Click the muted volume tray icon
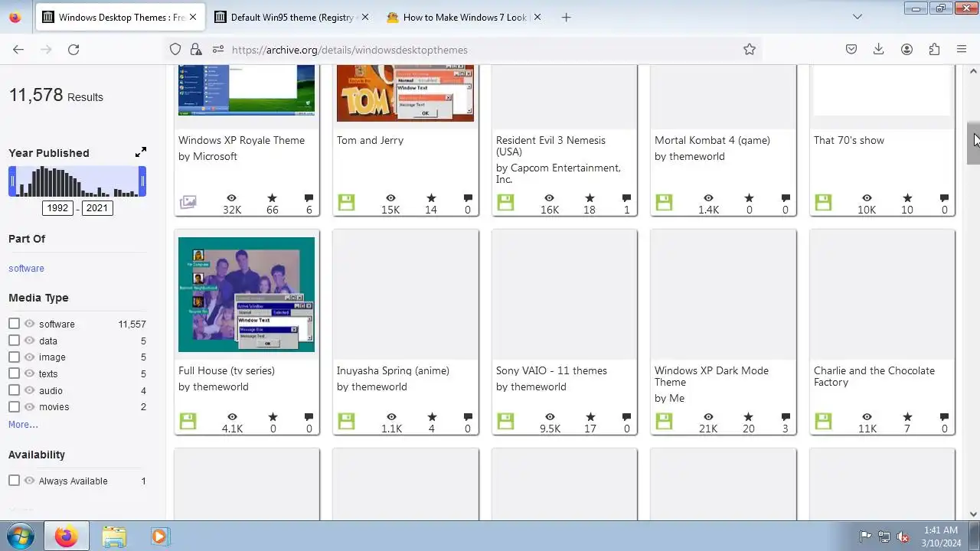 click(903, 536)
